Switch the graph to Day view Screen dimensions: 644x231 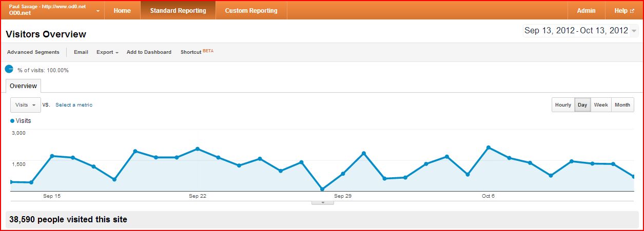(582, 104)
